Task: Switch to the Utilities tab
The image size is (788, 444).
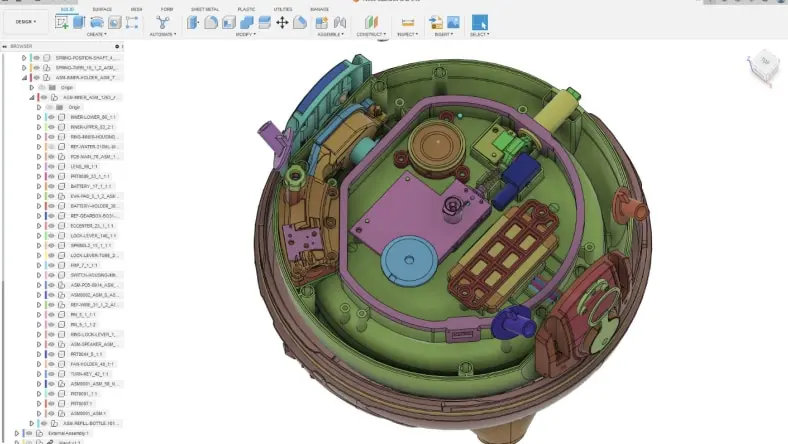Action: point(283,9)
